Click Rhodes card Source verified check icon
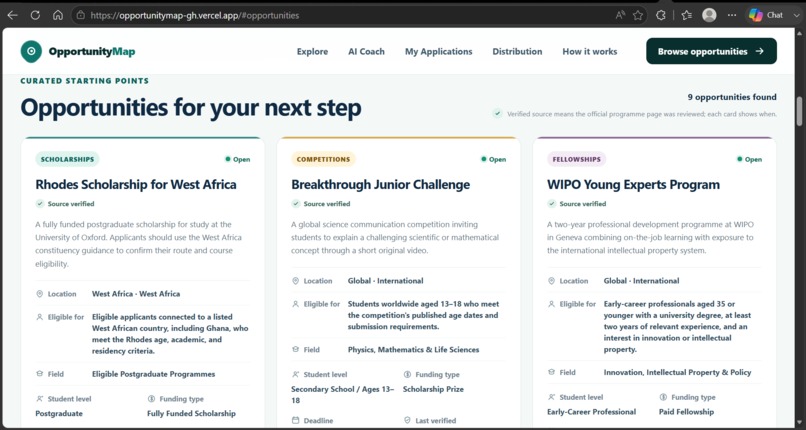Viewport: 806px width, 430px height. point(40,203)
